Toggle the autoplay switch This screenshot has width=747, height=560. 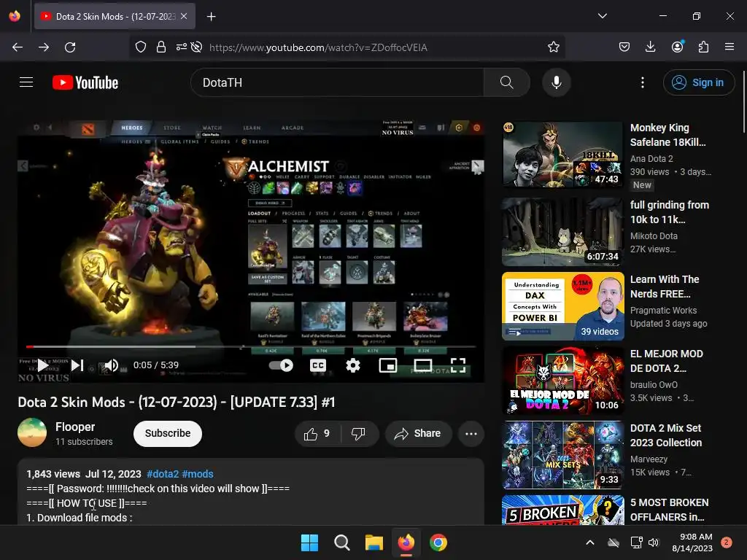coord(281,365)
